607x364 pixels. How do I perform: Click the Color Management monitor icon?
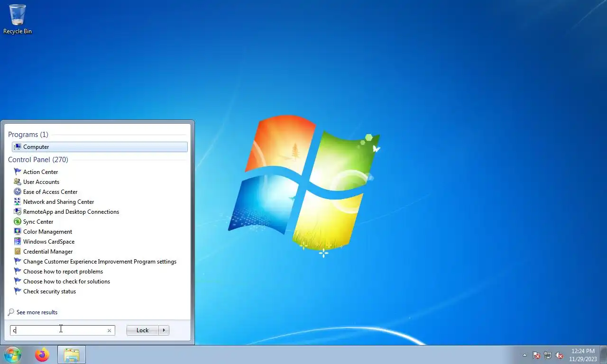coord(18,232)
